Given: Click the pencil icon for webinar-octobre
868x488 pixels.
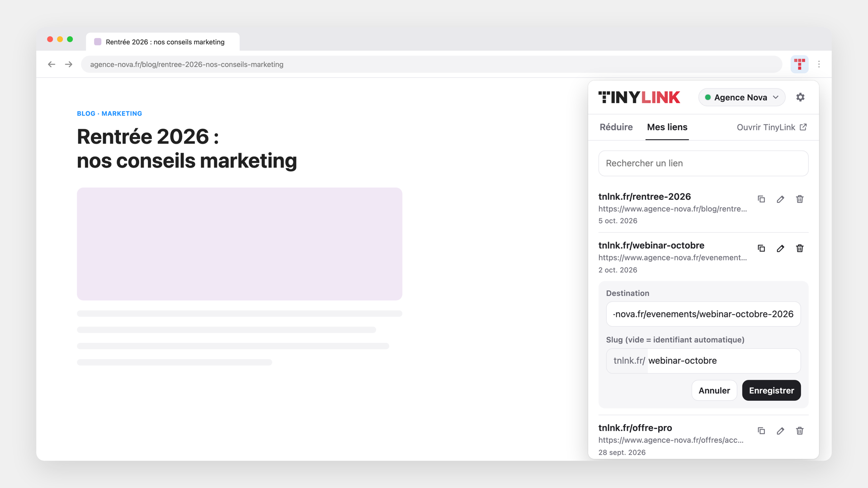Looking at the screenshot, I should point(780,249).
